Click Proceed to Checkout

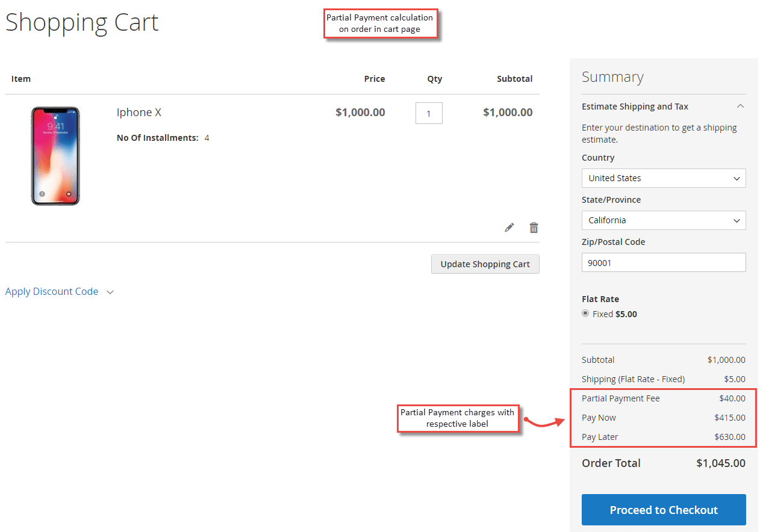tap(664, 510)
